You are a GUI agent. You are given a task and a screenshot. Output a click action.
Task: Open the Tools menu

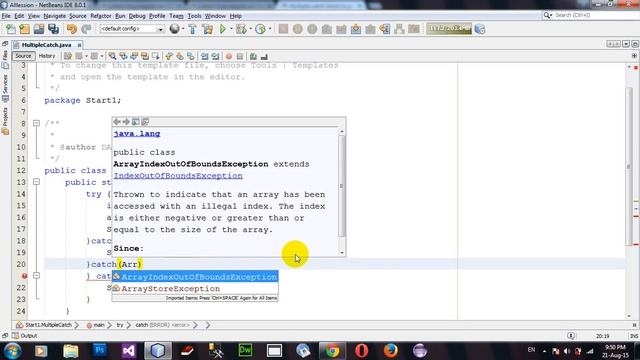click(194, 16)
